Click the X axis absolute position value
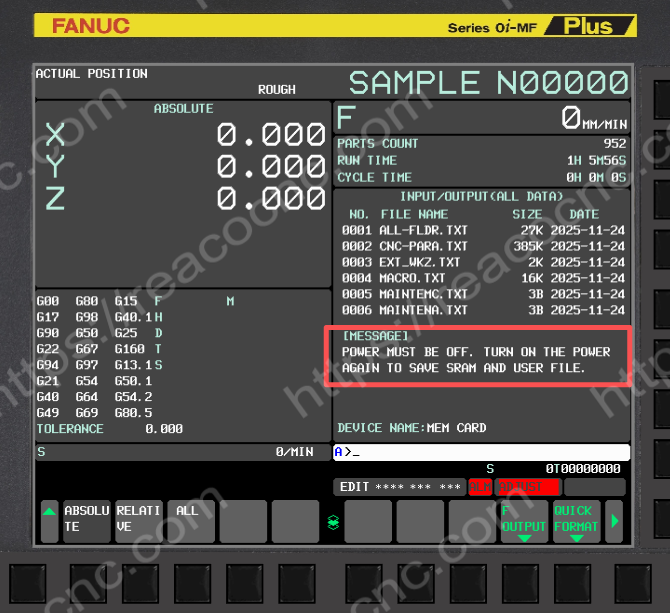 pyautogui.click(x=271, y=135)
